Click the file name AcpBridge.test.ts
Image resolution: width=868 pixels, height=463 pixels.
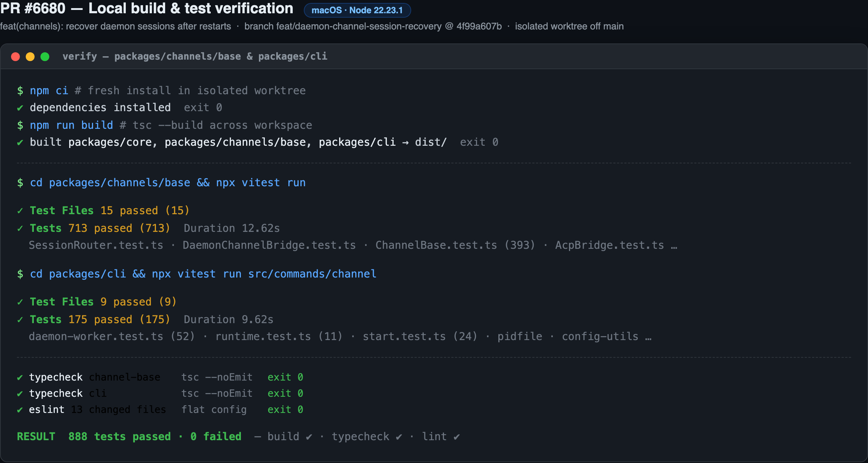(609, 245)
